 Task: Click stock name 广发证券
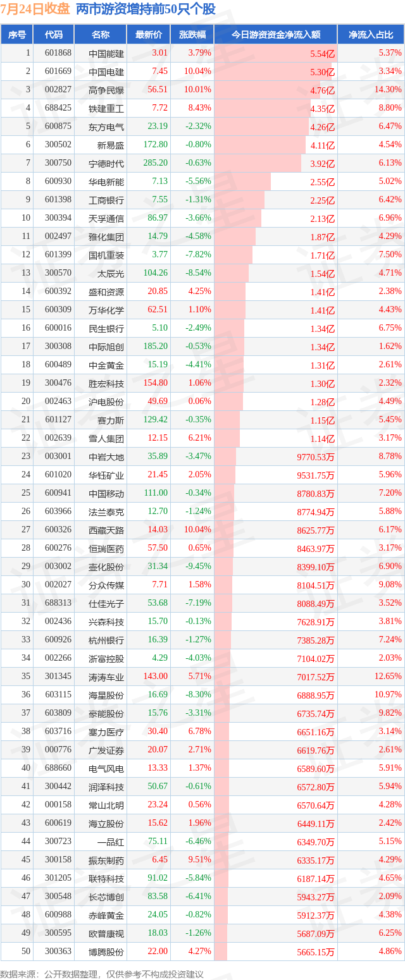106,750
